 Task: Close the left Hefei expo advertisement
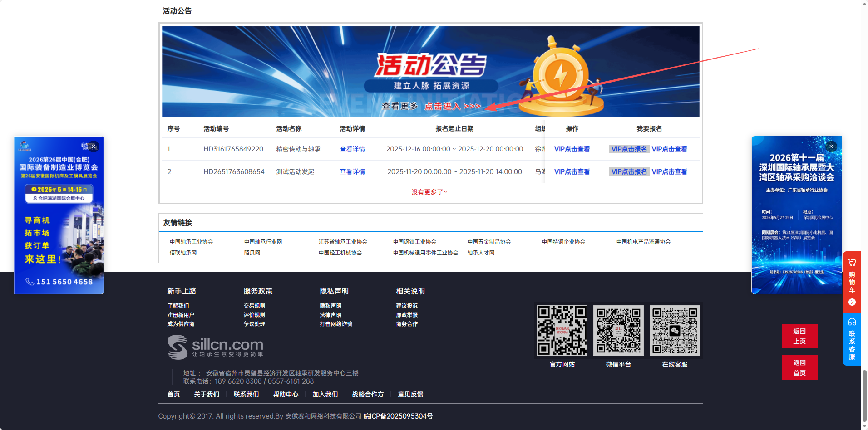click(94, 147)
